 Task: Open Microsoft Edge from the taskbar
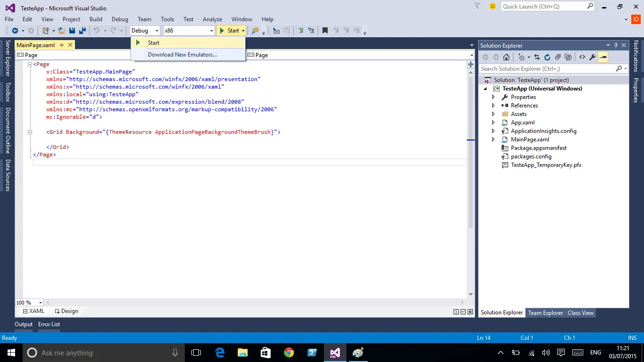coord(220,353)
